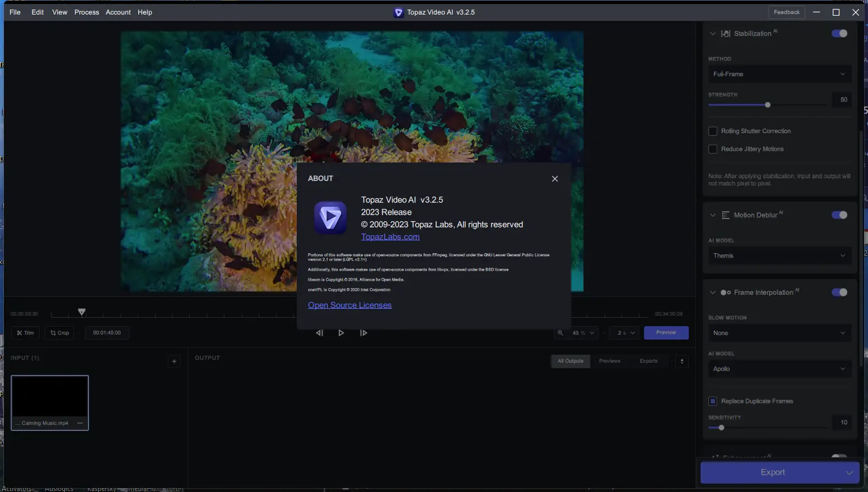Open the Open Source Licenses link
The height and width of the screenshot is (492, 868).
350,305
